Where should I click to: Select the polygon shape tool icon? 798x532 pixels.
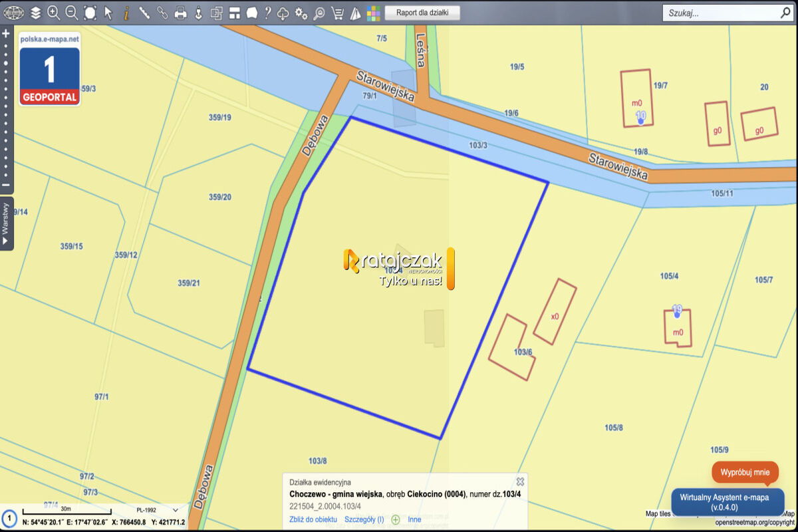click(x=252, y=13)
